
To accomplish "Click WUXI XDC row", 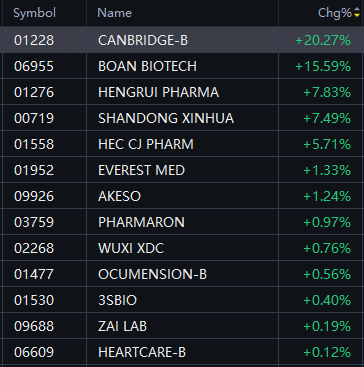I will coord(182,248).
